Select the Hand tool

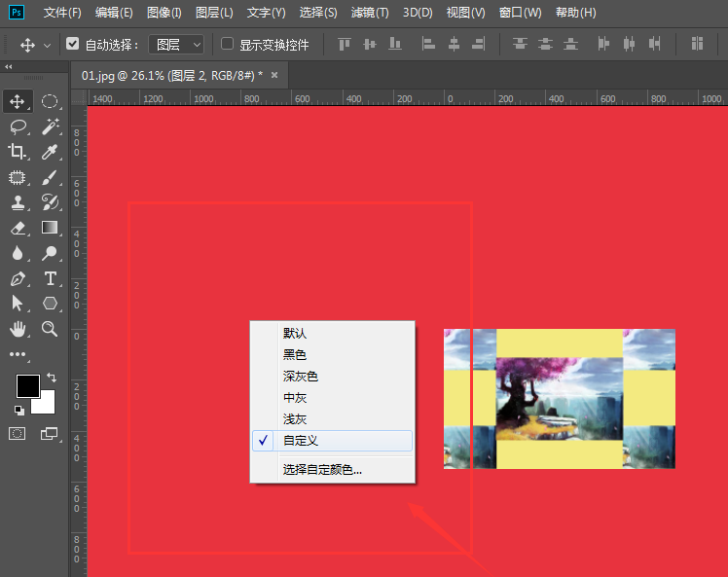[x=18, y=329]
